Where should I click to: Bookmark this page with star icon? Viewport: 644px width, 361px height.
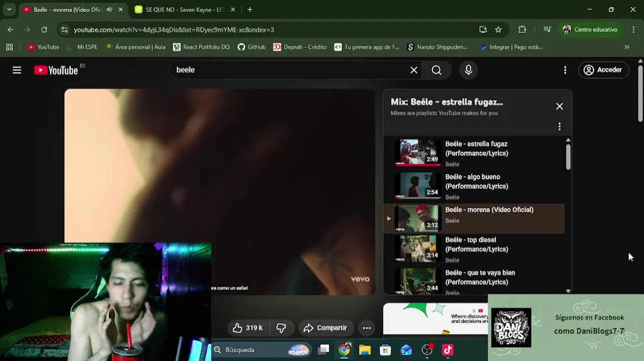pos(498,30)
